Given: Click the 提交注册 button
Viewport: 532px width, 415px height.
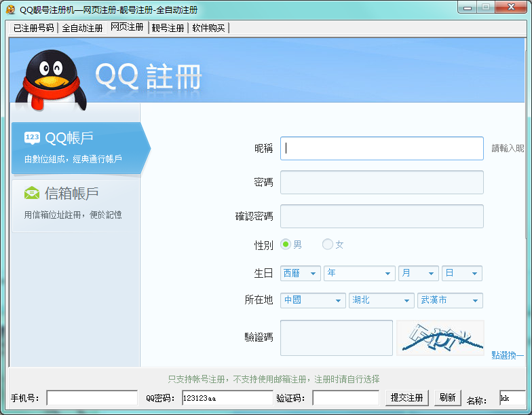Looking at the screenshot, I should [x=407, y=398].
